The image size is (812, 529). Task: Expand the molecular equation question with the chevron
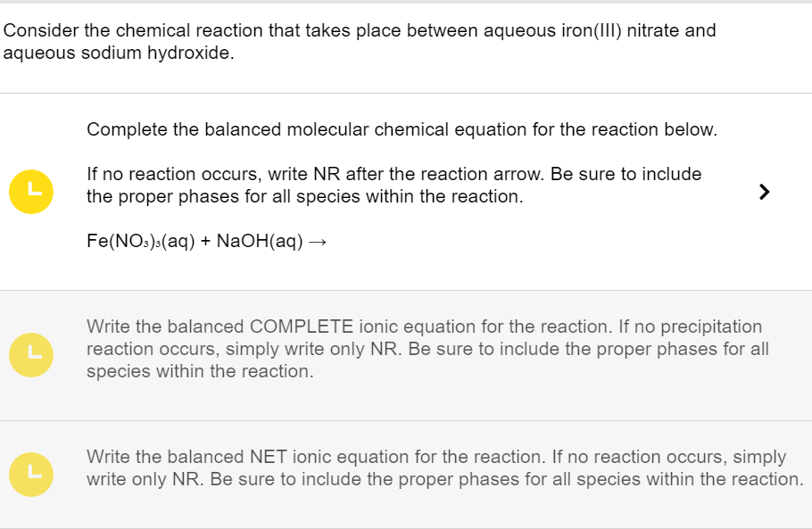(764, 191)
